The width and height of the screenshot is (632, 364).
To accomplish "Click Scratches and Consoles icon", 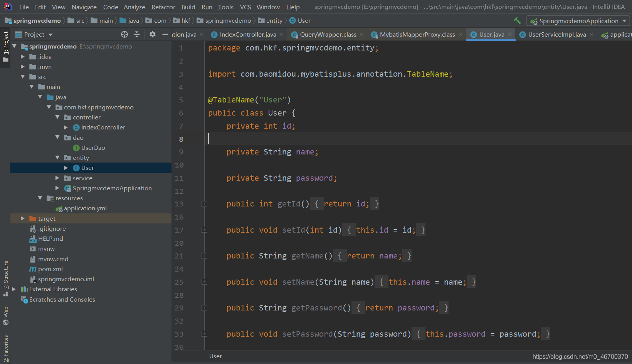I will tap(24, 300).
